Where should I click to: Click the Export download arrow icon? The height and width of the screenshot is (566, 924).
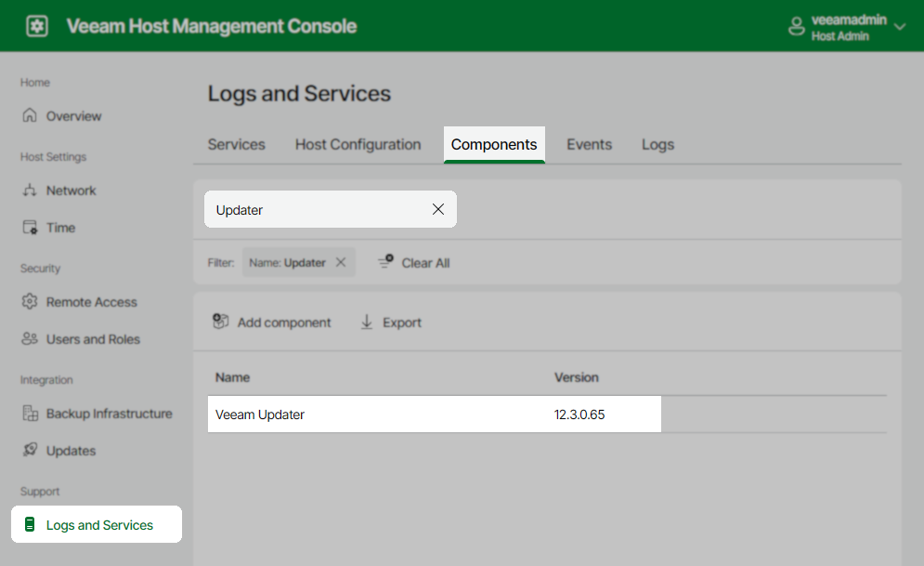[x=367, y=322]
